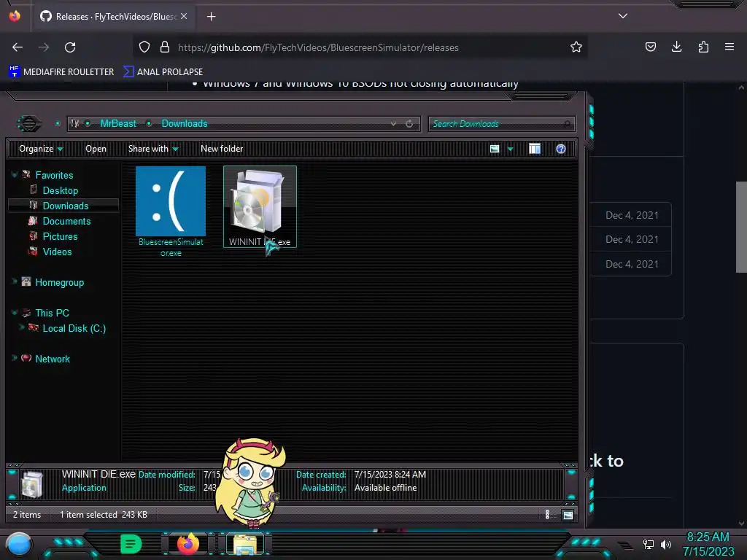The image size is (747, 560).
Task: Open MEDIAFIRE ROULETTER bookmark
Action: click(61, 72)
